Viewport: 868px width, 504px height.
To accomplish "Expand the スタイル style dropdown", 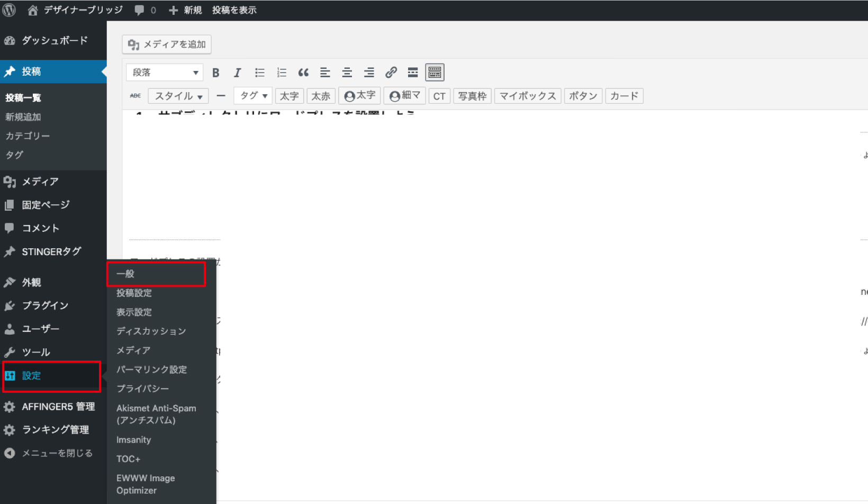I will (178, 96).
